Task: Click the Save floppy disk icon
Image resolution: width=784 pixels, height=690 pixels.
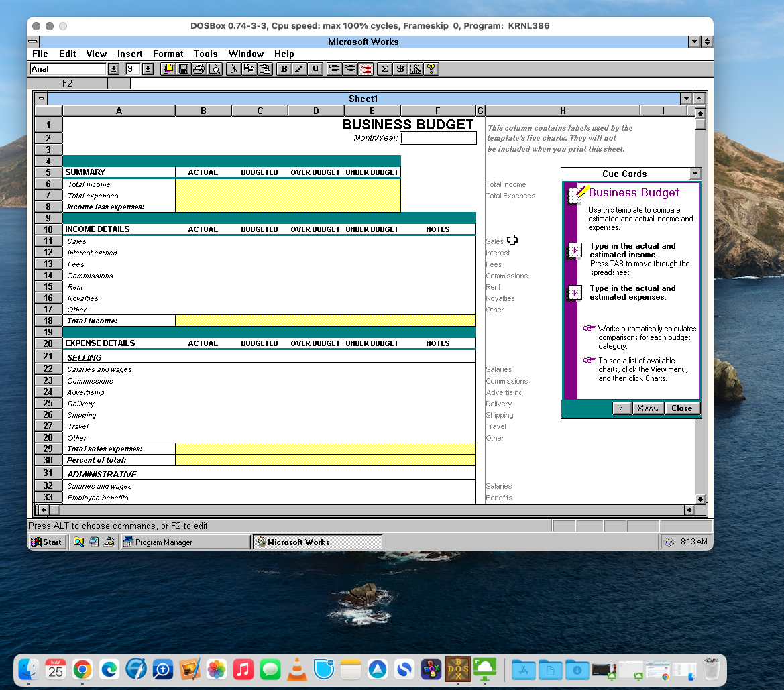Action: point(184,69)
